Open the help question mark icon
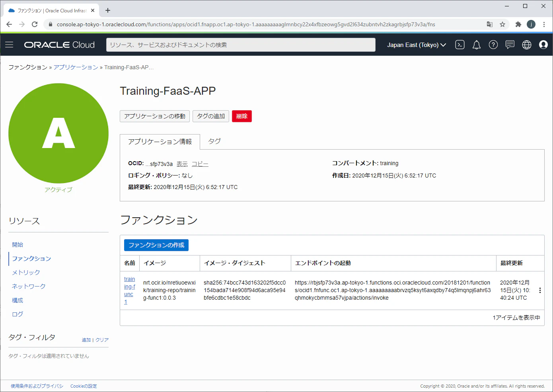Image resolution: width=553 pixels, height=392 pixels. click(493, 45)
